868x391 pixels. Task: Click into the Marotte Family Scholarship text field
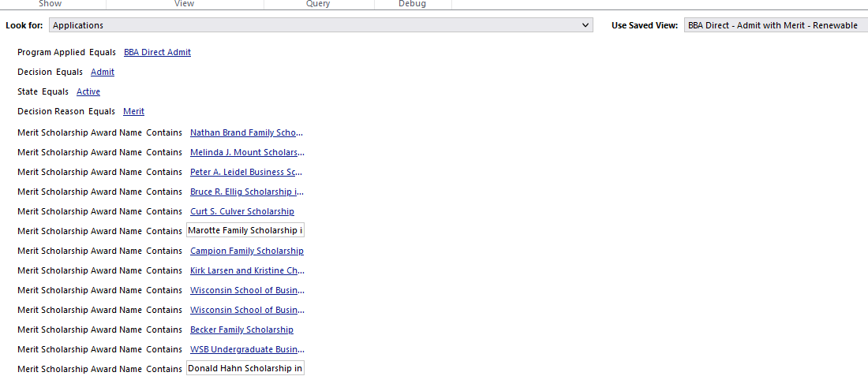pyautogui.click(x=245, y=231)
